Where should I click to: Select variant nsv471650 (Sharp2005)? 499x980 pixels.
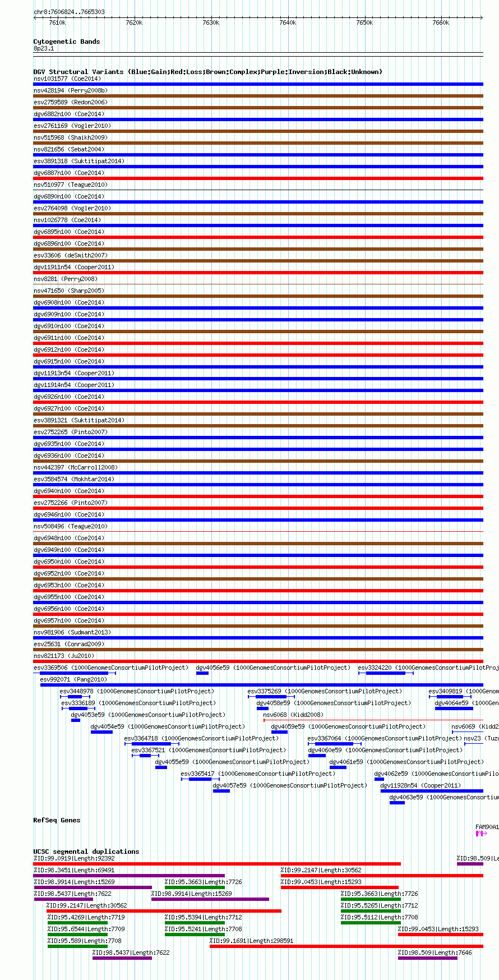(69, 291)
